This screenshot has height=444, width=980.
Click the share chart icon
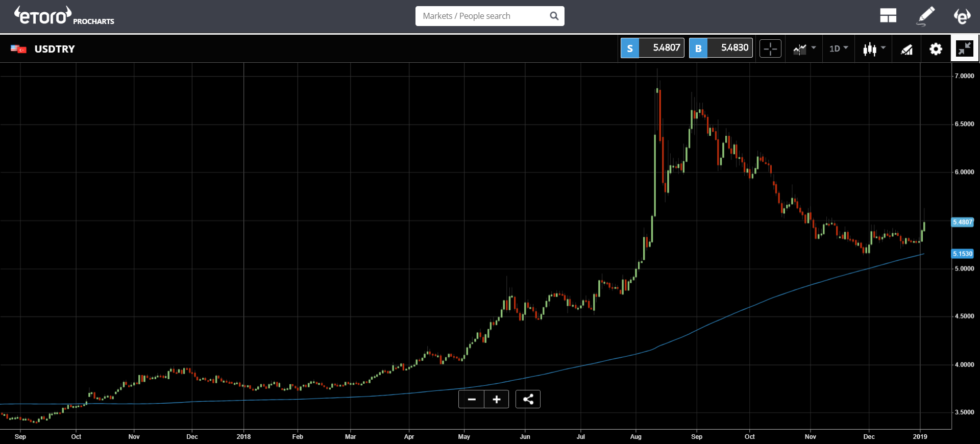click(x=528, y=399)
